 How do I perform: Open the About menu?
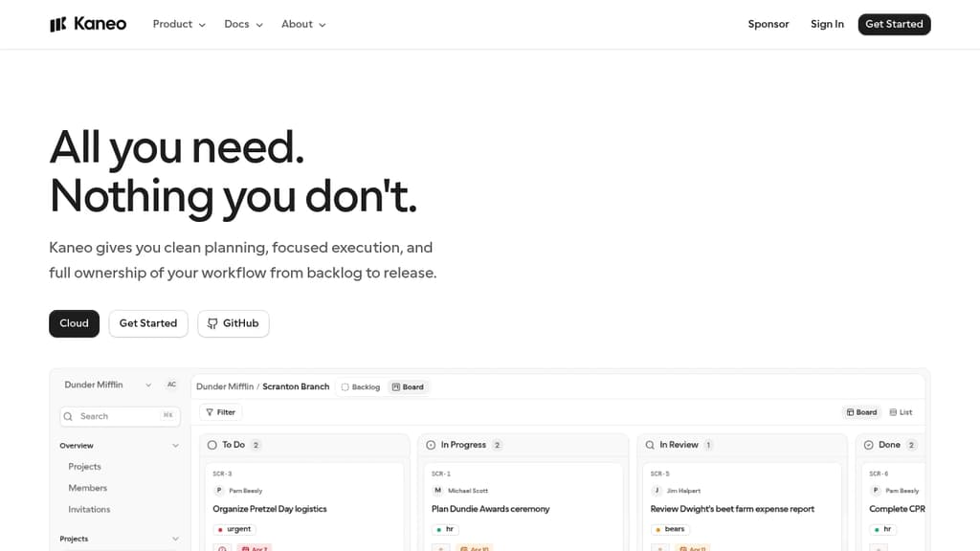pyautogui.click(x=302, y=24)
